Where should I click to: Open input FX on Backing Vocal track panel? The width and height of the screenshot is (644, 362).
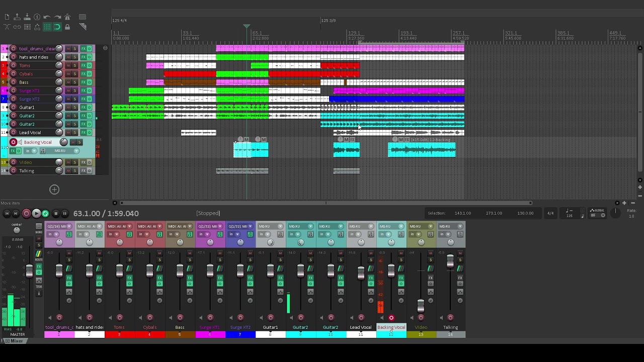(x=43, y=151)
